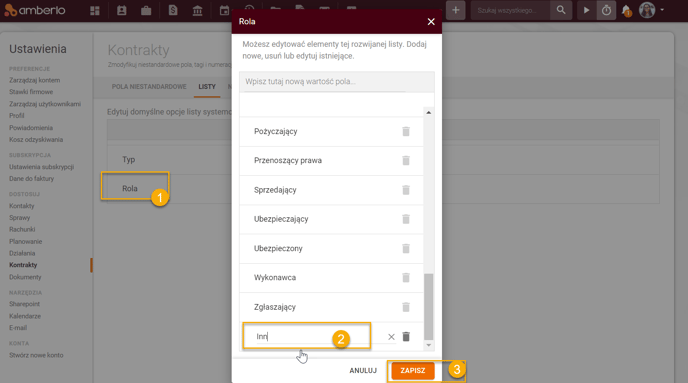Image resolution: width=688 pixels, height=383 pixels.
Task: Click the plus add button in header
Action: 455,10
